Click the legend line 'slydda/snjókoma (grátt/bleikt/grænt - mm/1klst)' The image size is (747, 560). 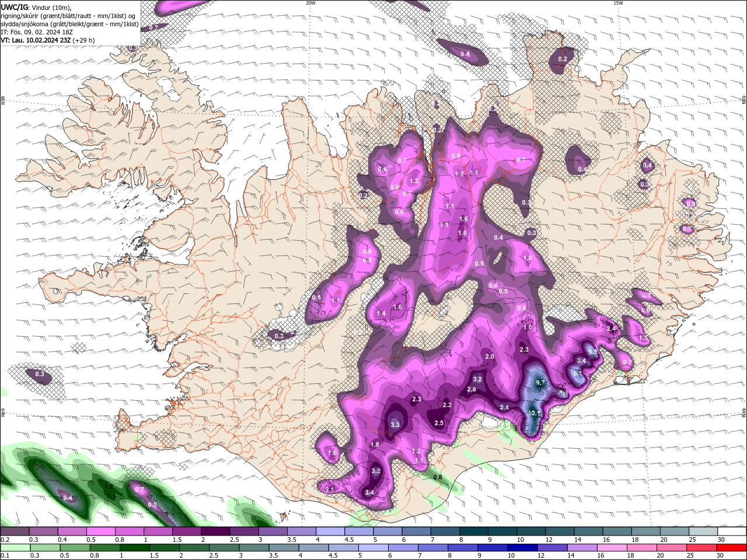70,24
